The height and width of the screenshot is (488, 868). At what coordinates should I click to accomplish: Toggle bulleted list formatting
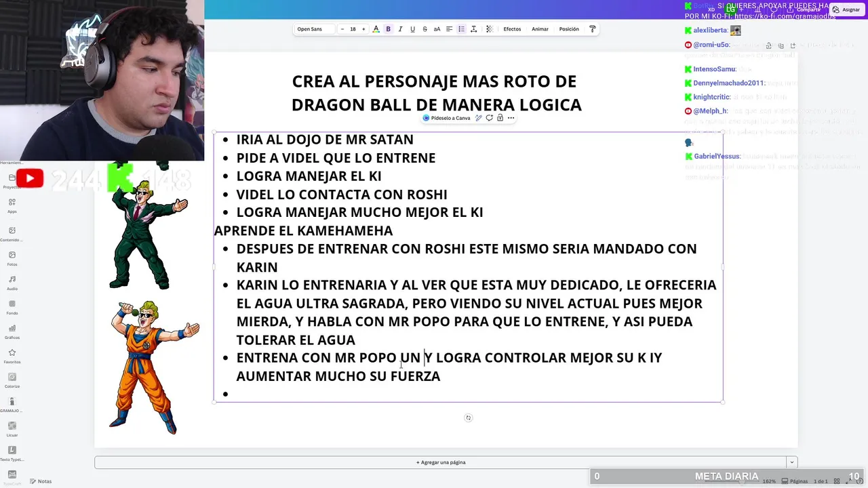pos(461,29)
